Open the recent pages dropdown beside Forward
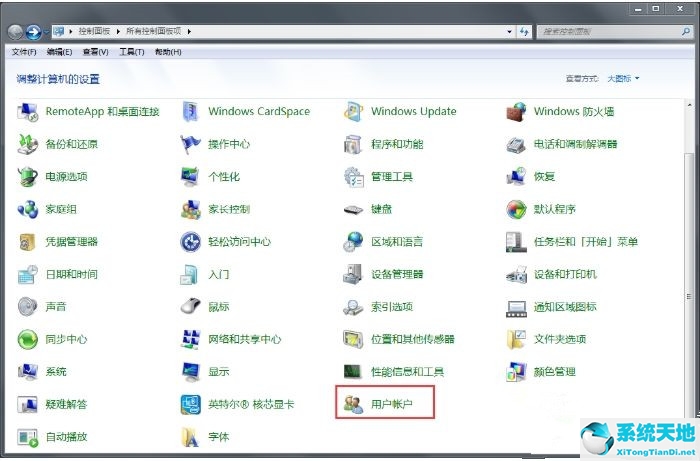 (x=46, y=32)
